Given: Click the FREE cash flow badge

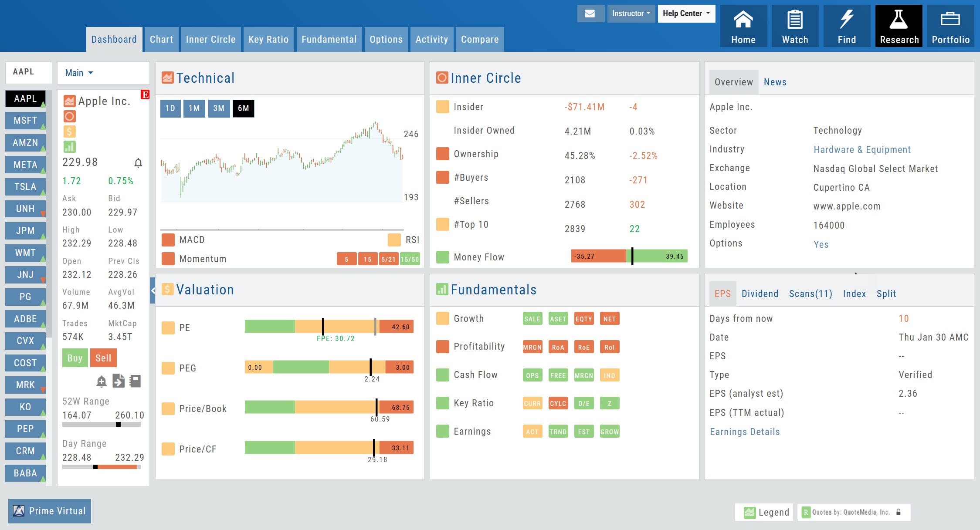Looking at the screenshot, I should tap(558, 375).
